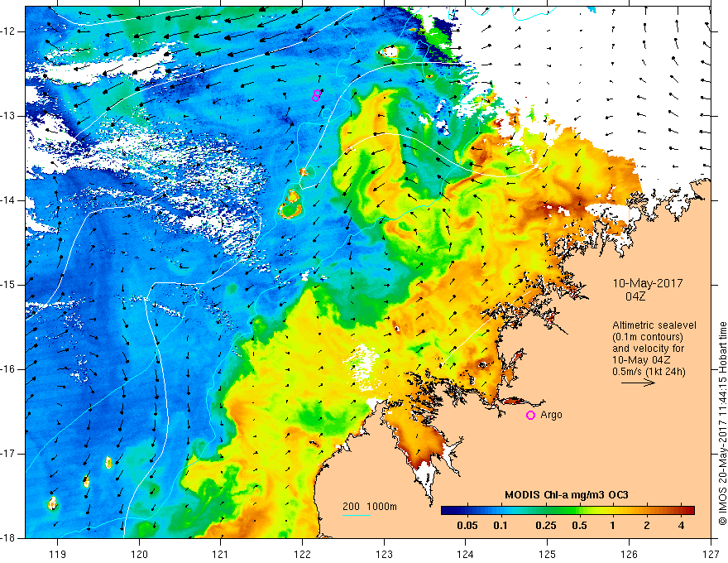
Task: Click the "10-May-2017" date text
Action: click(647, 283)
